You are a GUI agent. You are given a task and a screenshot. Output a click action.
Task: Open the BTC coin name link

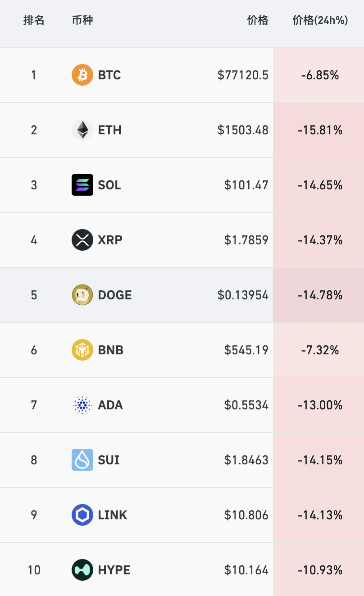109,75
